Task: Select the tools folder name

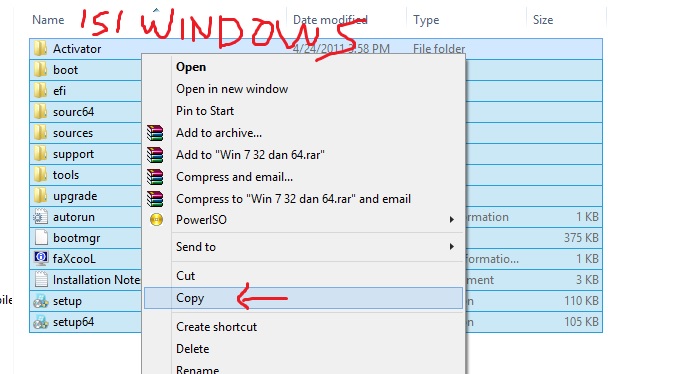Action: (x=66, y=175)
